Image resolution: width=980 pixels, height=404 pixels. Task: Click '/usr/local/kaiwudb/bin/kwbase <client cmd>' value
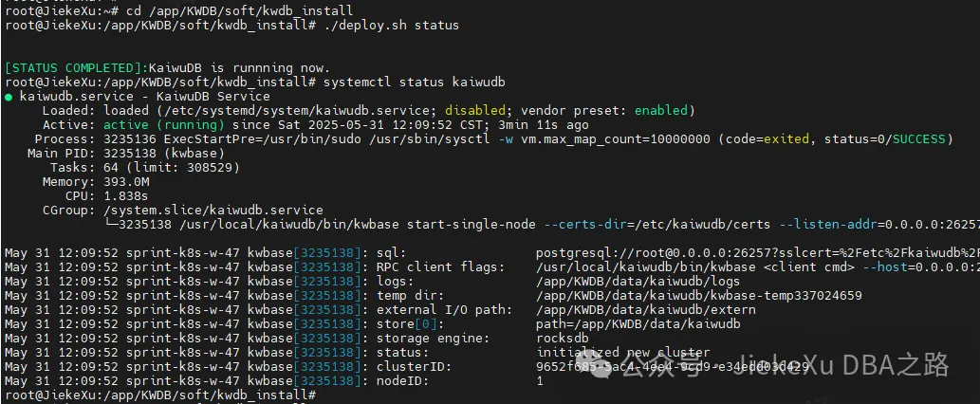pos(694,267)
